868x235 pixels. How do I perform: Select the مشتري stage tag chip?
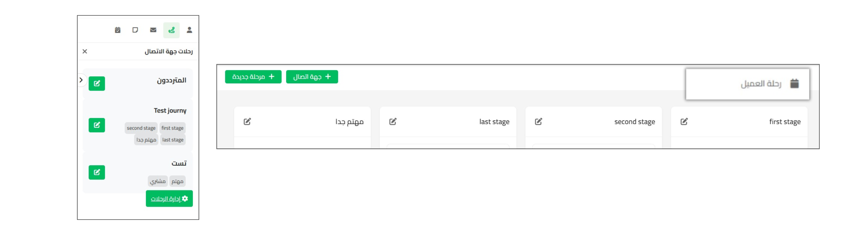(x=158, y=181)
